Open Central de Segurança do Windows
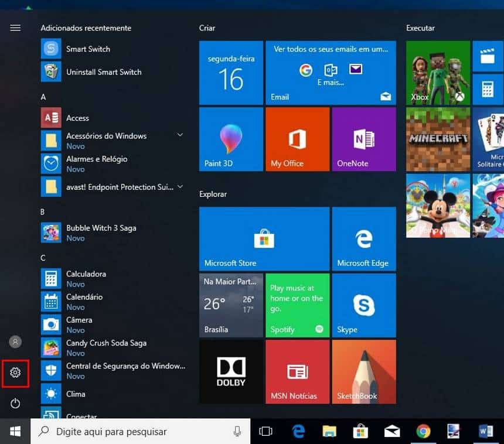The image size is (504, 444). tap(113, 371)
